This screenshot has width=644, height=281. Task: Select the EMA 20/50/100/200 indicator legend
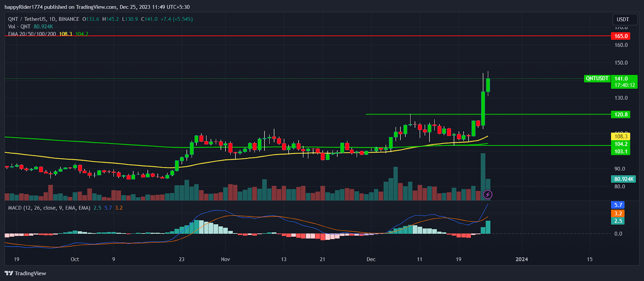point(32,34)
